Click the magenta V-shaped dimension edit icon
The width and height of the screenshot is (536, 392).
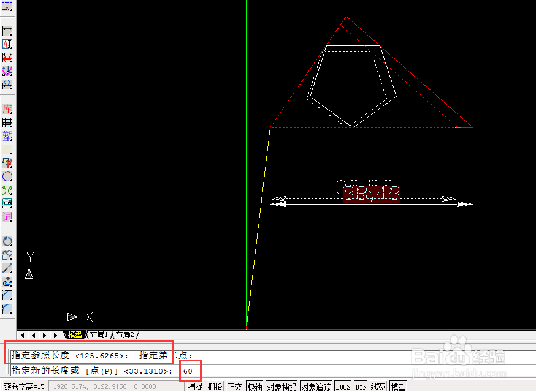[x=7, y=71]
